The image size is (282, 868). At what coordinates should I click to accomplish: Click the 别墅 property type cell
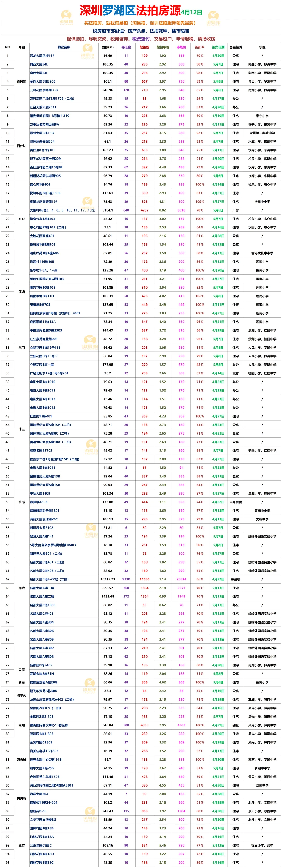click(236, 725)
